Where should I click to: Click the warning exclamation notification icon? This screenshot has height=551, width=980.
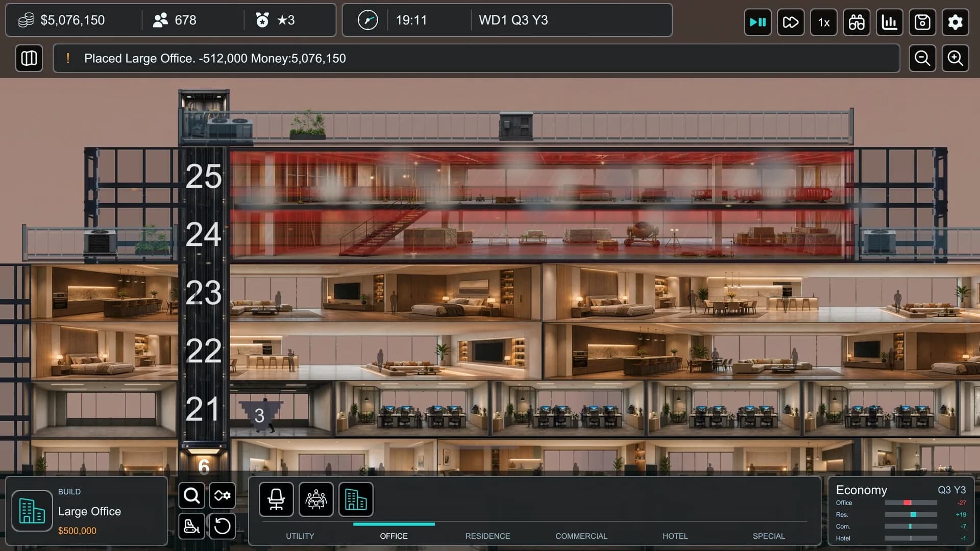(x=68, y=58)
